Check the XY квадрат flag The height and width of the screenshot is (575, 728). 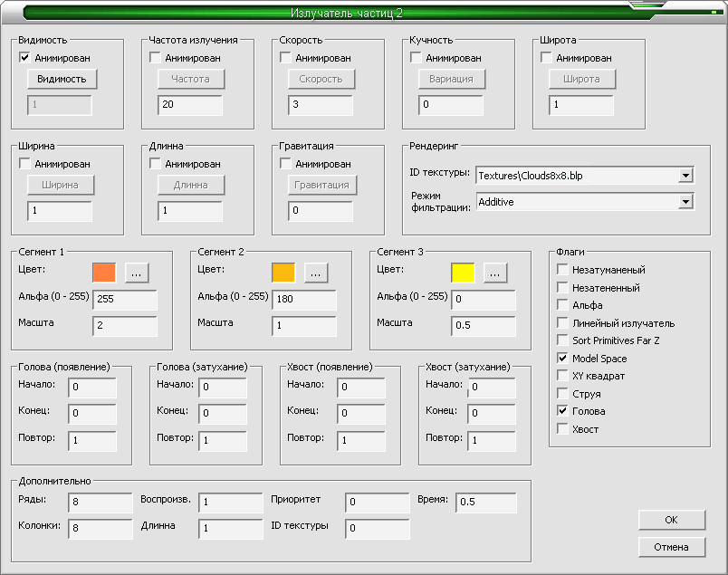562,375
